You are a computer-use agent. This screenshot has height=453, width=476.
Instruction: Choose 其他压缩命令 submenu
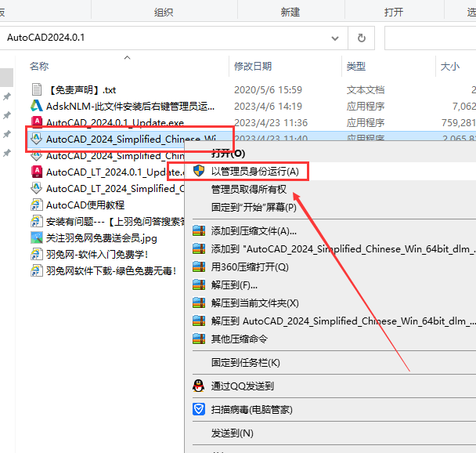click(240, 339)
